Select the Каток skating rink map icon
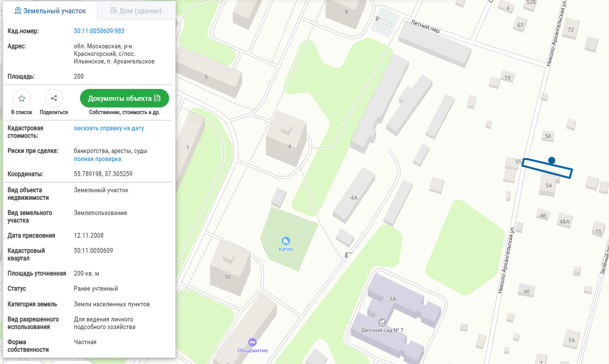 point(286,241)
